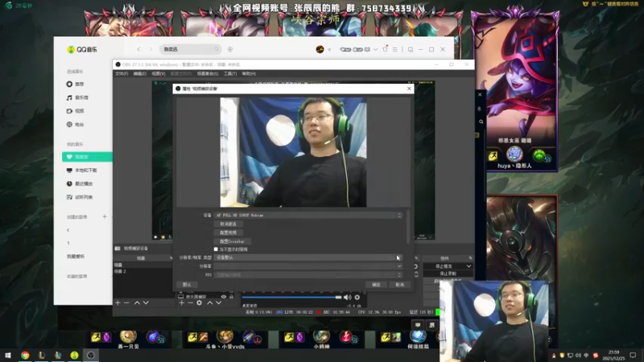Switch QQ音乐 to mini mode
Image resolution: width=644 pixels, height=362 pixels.
pyautogui.click(x=411, y=49)
